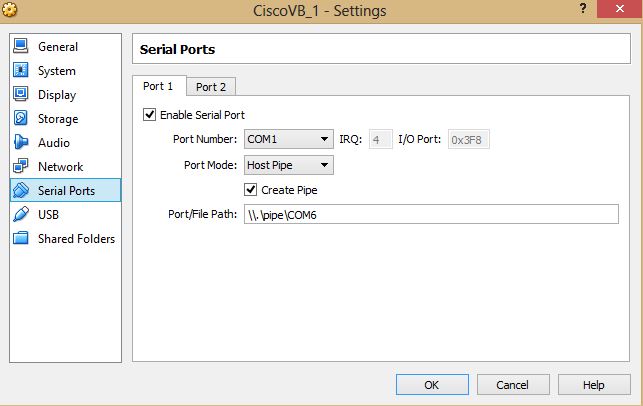Click the Port/File Path text field

pos(431,215)
